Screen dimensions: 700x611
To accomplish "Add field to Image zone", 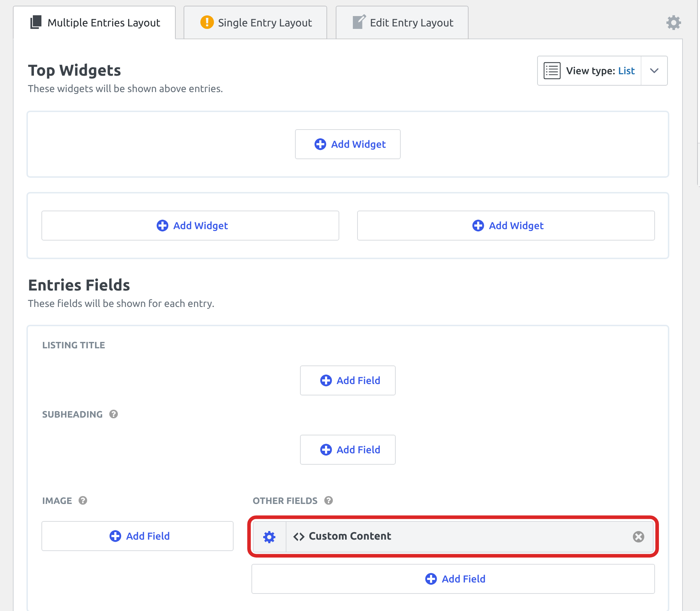I will (x=137, y=536).
